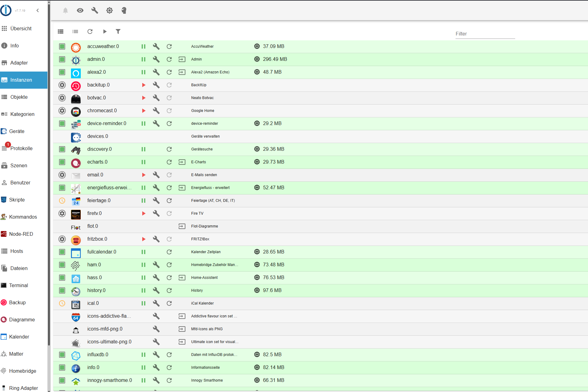Open the Skripte sidebar entry
This screenshot has width=588, height=392.
[17, 200]
